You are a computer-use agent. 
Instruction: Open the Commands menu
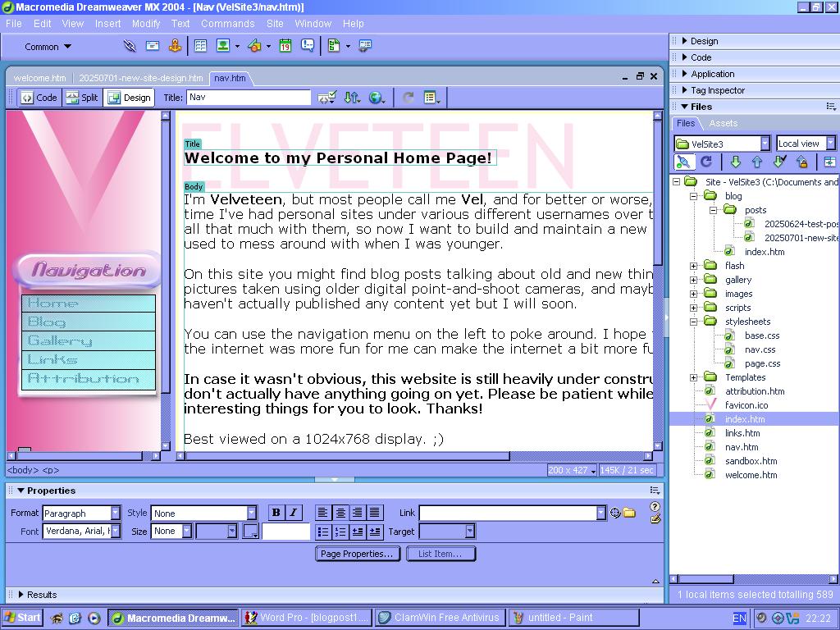tap(227, 24)
